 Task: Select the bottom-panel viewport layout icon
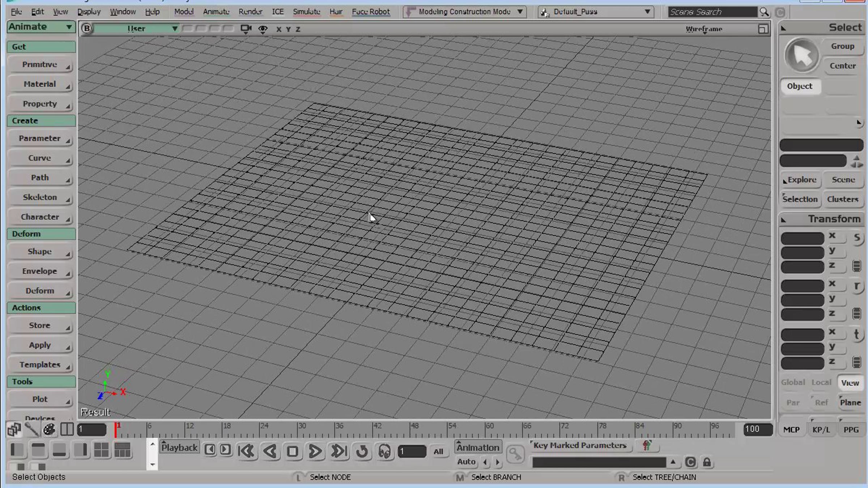point(59,450)
